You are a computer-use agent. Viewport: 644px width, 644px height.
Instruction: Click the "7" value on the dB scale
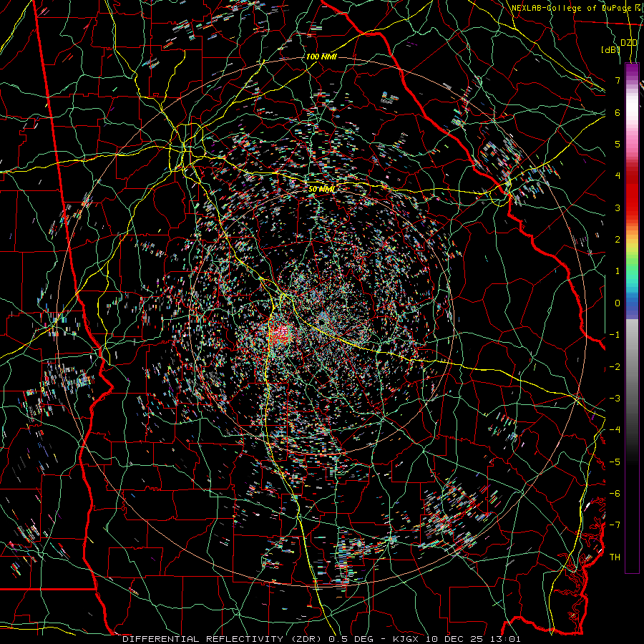pyautogui.click(x=618, y=80)
